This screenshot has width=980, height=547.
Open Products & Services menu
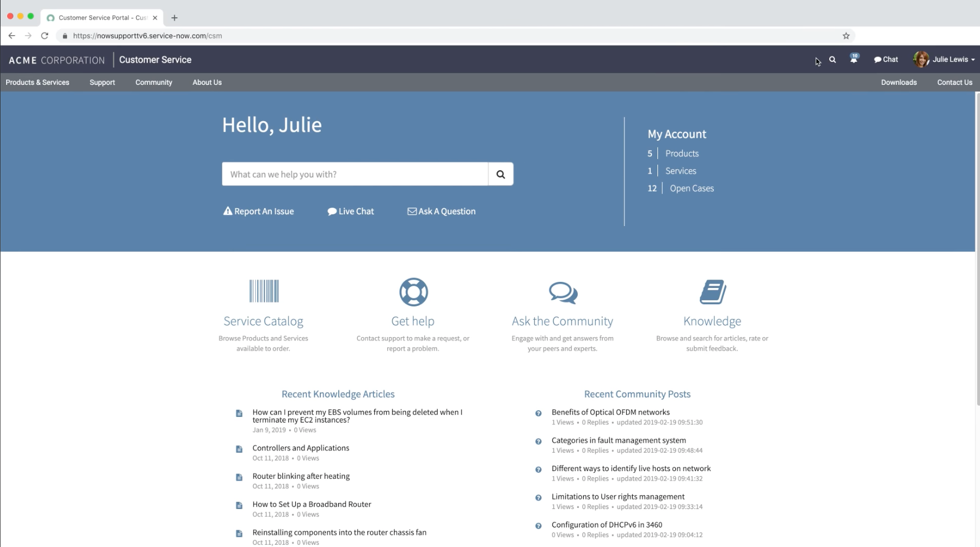pos(37,82)
